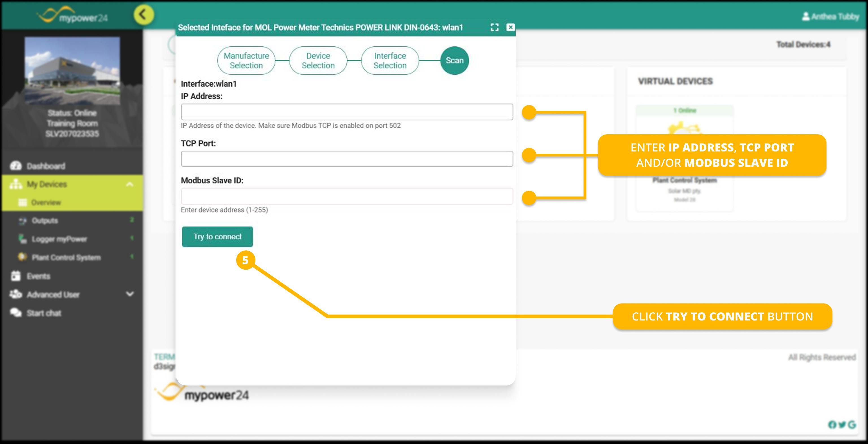
Task: Click the Scan step circle
Action: click(x=455, y=61)
